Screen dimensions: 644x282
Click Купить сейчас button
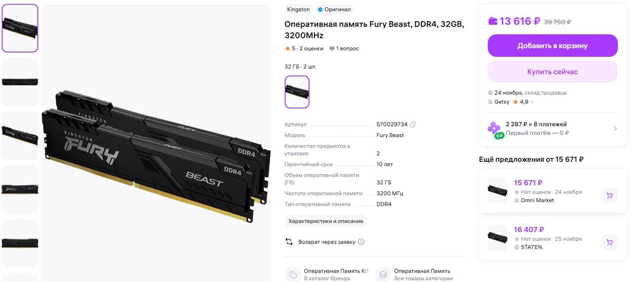click(552, 72)
